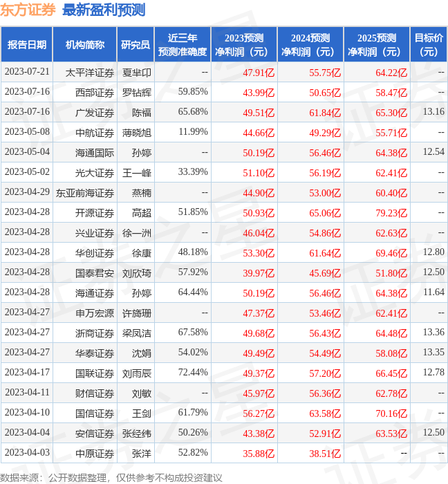Click 39.97亿 forecast value
Viewport: 448px width, 484px height.
[259, 274]
